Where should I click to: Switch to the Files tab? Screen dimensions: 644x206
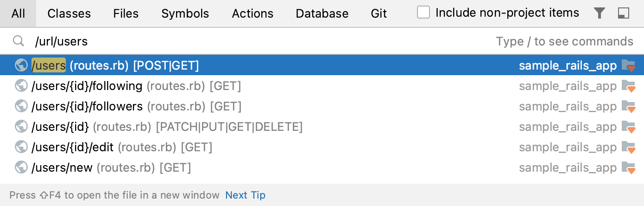click(126, 13)
